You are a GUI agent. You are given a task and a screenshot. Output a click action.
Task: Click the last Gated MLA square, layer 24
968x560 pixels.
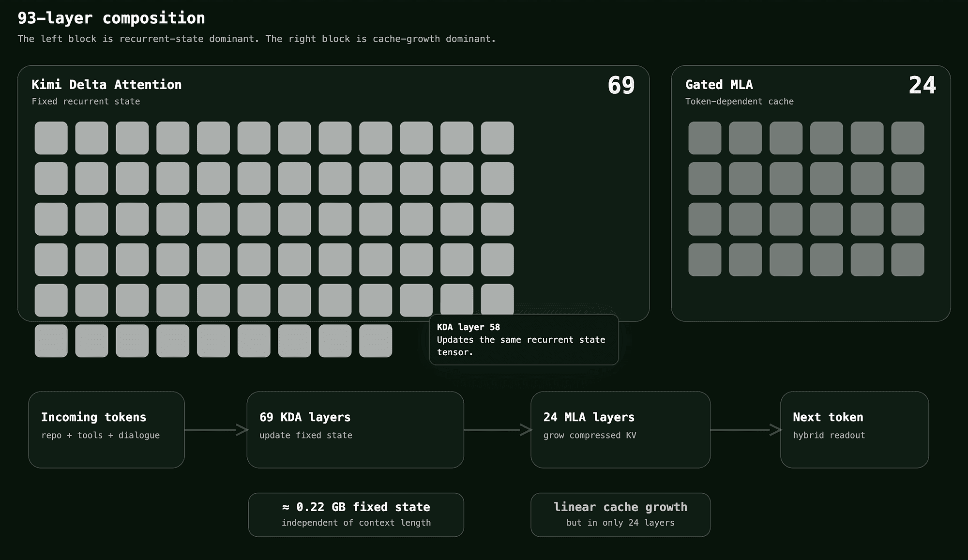pyautogui.click(x=907, y=260)
